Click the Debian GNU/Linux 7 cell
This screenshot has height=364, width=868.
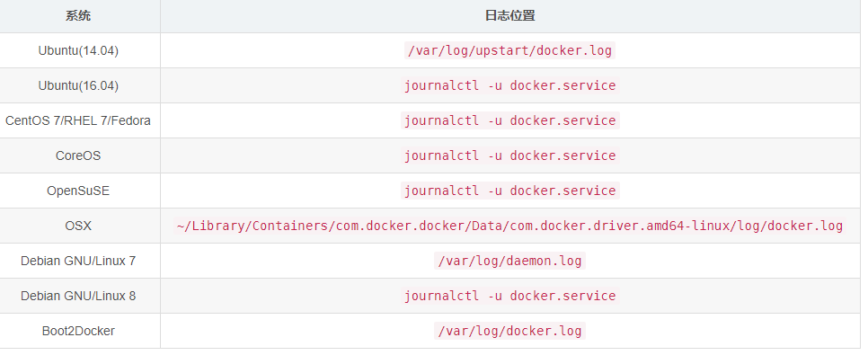[x=78, y=261]
